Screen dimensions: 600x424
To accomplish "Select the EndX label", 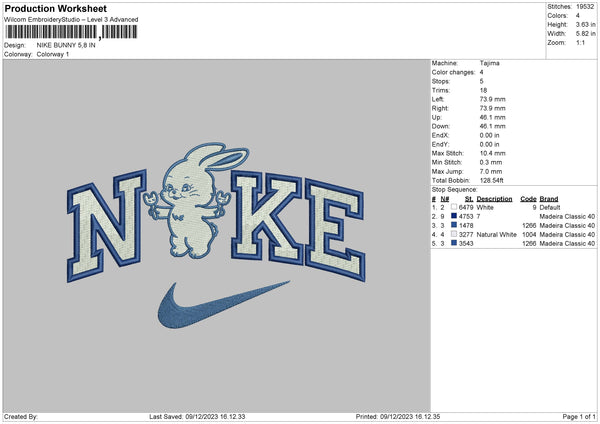I will 440,135.
